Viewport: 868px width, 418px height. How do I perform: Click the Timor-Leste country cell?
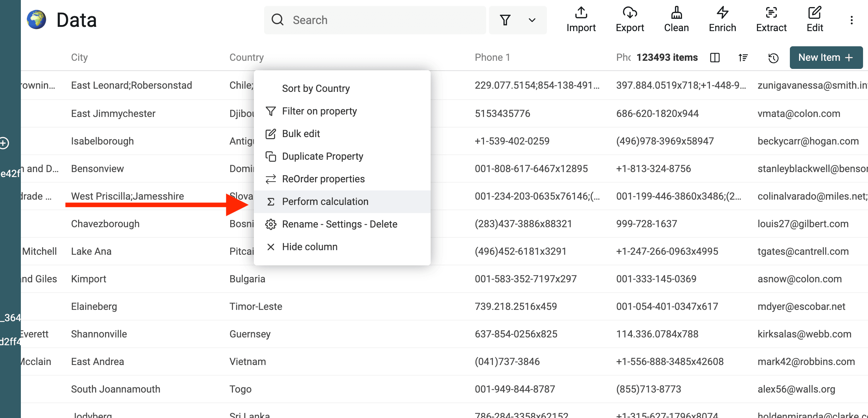pos(256,306)
